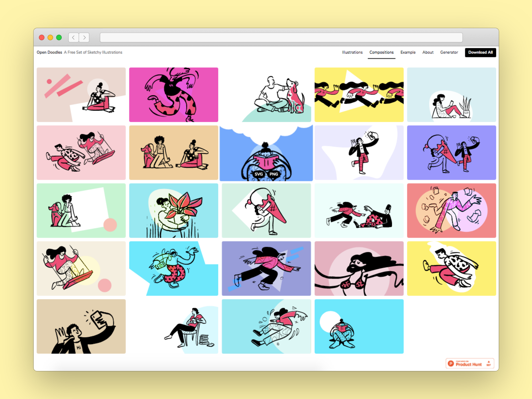Go to the Example section
This screenshot has height=399, width=532.
click(408, 53)
